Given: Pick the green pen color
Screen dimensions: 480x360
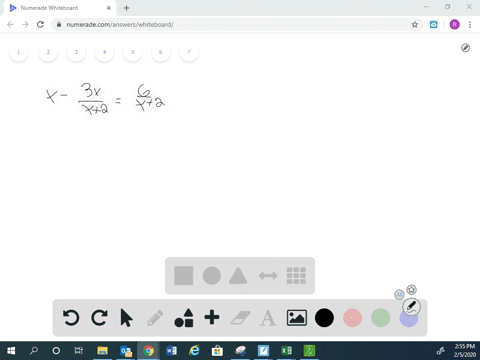Looking at the screenshot, I should click(380, 318).
